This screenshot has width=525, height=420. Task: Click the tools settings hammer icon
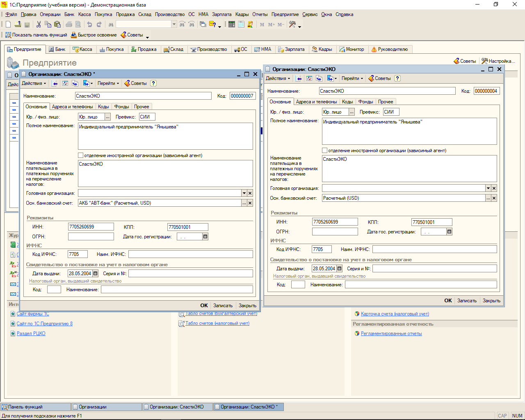pyautogui.click(x=292, y=25)
